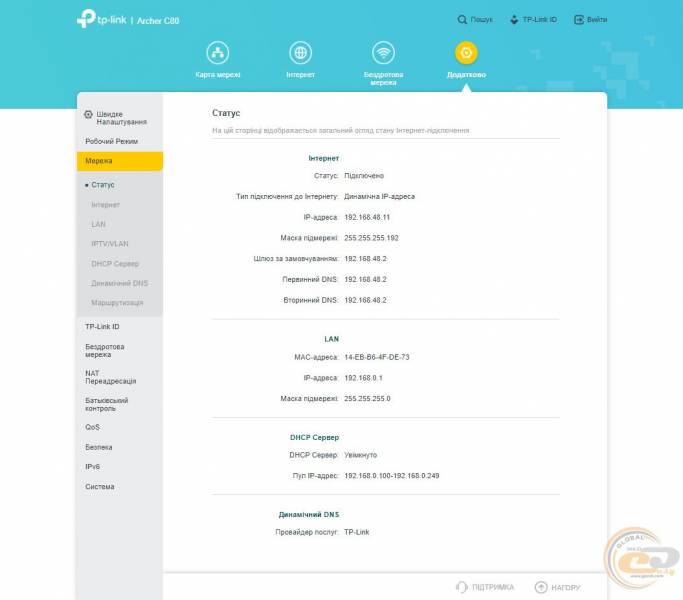Click MAC address 14-EB-B6-4F-DE-73
Viewport: 683px width, 600px height.
pos(377,357)
